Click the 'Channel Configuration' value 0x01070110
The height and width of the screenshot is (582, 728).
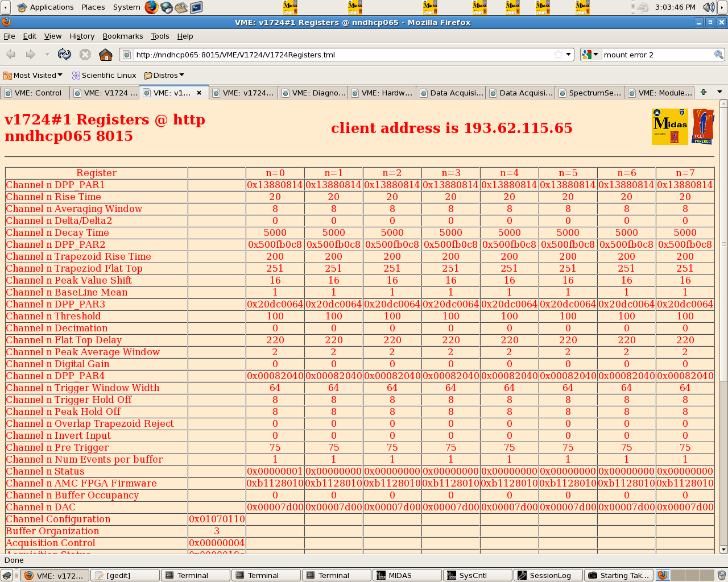(217, 519)
